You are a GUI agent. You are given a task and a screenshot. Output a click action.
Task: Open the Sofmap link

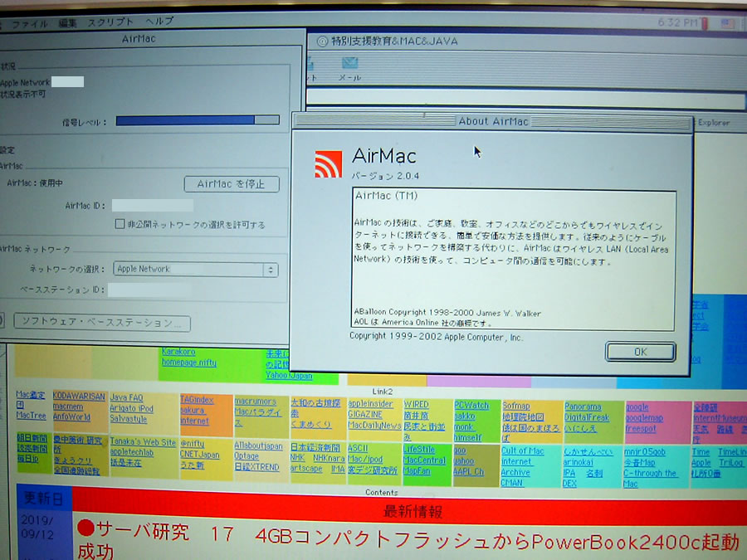coord(516,406)
